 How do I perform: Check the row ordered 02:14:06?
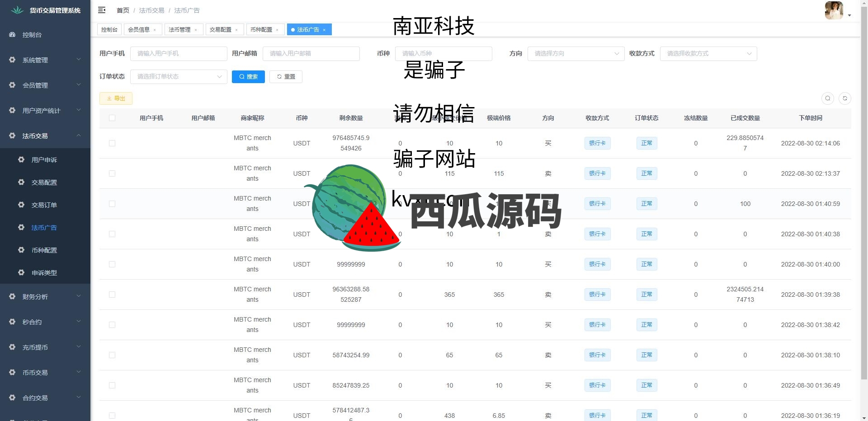point(112,143)
